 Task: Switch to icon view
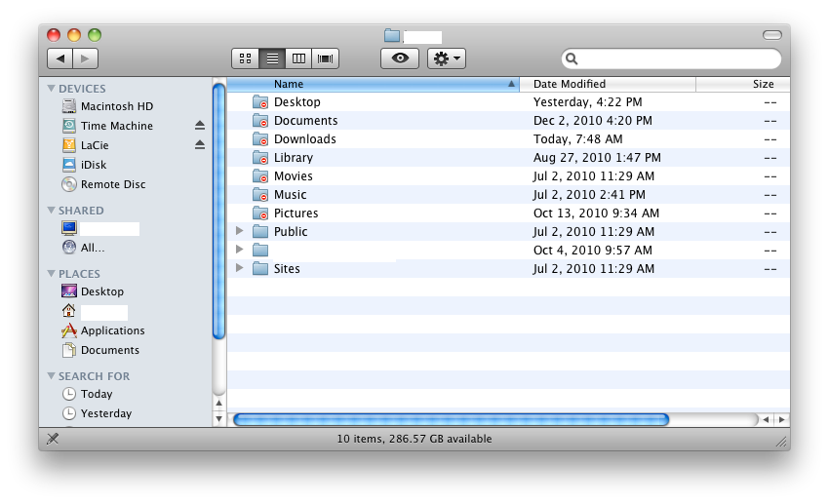pos(246,58)
